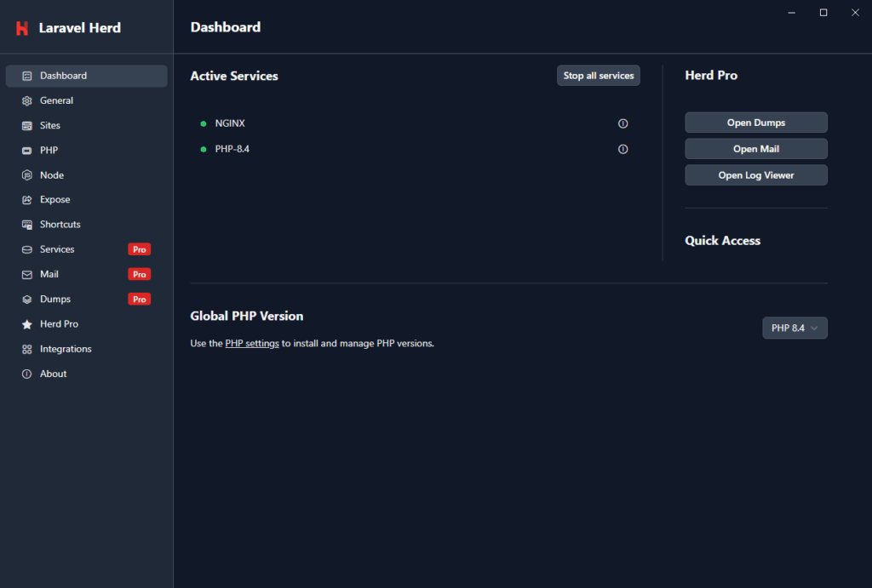This screenshot has height=588, width=872.
Task: Select the NGINX service name
Action: click(x=230, y=123)
